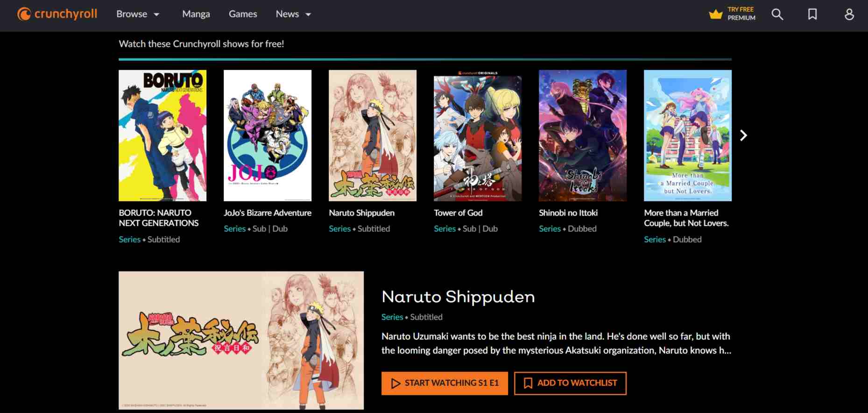Image resolution: width=868 pixels, height=413 pixels.
Task: Open the Games menu item
Action: tap(243, 14)
